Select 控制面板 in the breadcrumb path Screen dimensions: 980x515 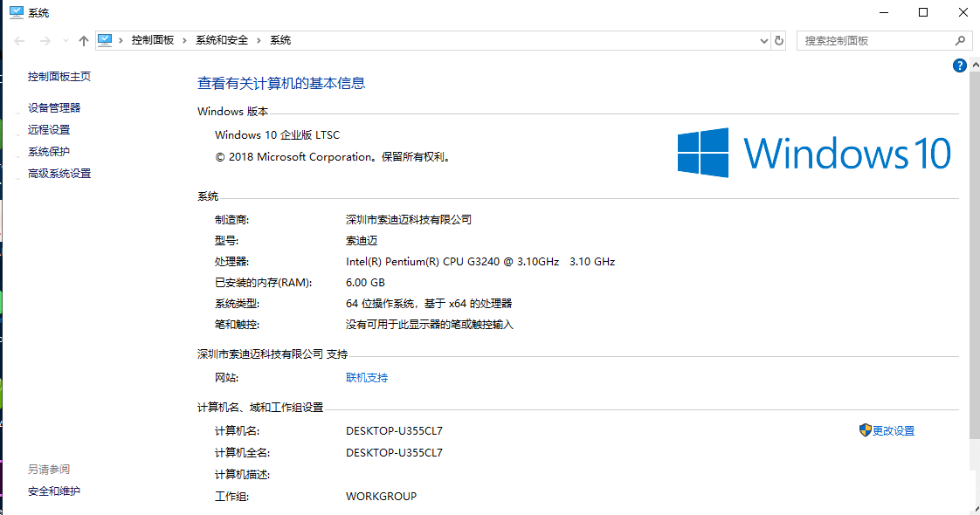[153, 40]
